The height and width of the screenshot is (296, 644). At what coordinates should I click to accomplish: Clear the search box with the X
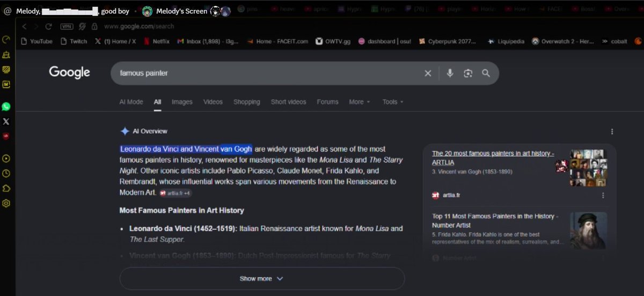[428, 73]
